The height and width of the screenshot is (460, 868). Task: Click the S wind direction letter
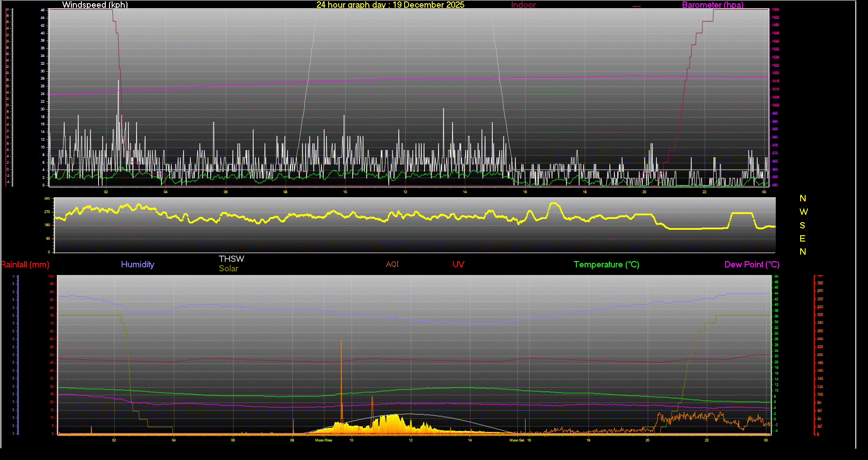802,225
